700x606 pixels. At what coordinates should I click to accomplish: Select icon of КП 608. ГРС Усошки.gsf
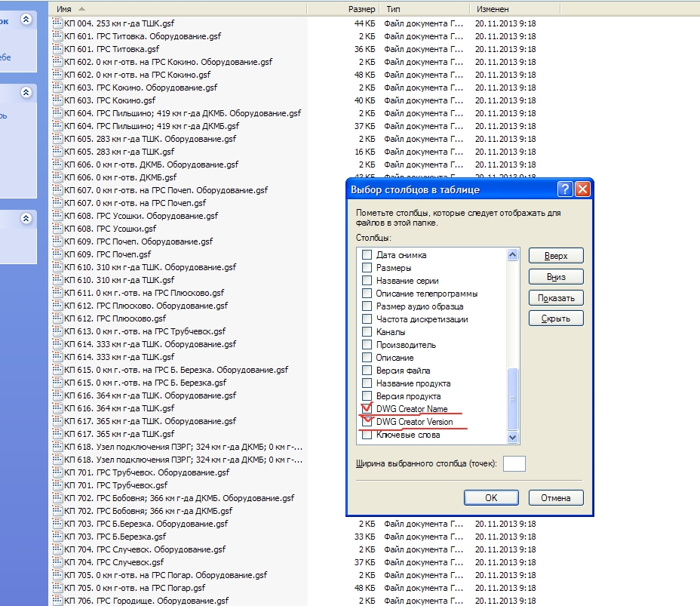57,229
